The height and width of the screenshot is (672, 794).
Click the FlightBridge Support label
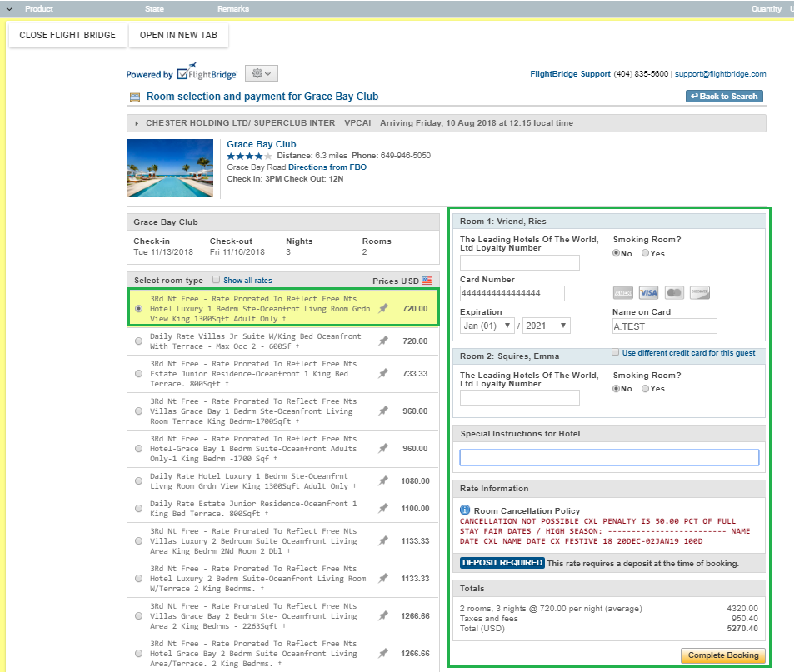coord(570,74)
